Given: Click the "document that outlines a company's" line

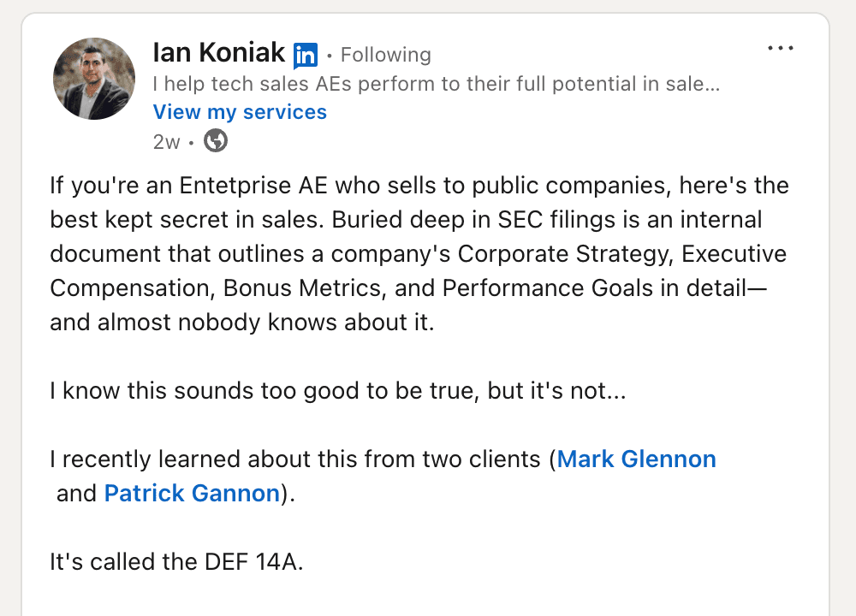Looking at the screenshot, I should [248, 254].
